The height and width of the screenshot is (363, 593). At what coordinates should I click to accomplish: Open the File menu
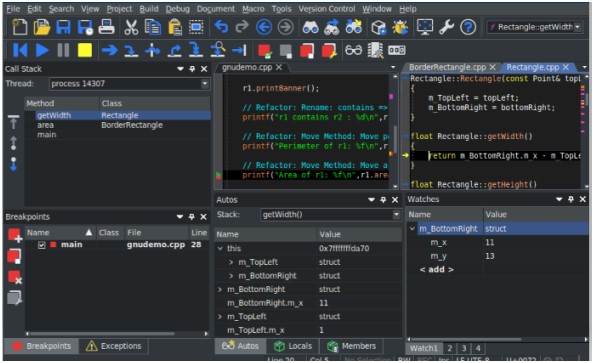[13, 9]
